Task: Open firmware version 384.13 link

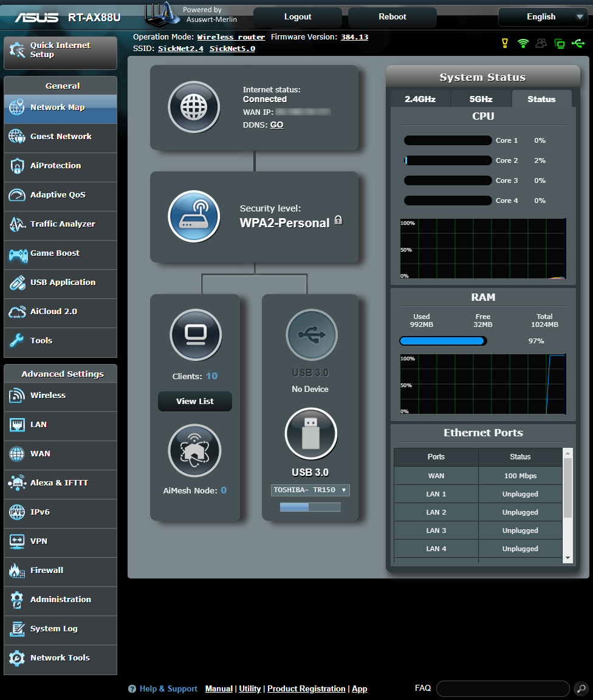Action: click(x=355, y=37)
